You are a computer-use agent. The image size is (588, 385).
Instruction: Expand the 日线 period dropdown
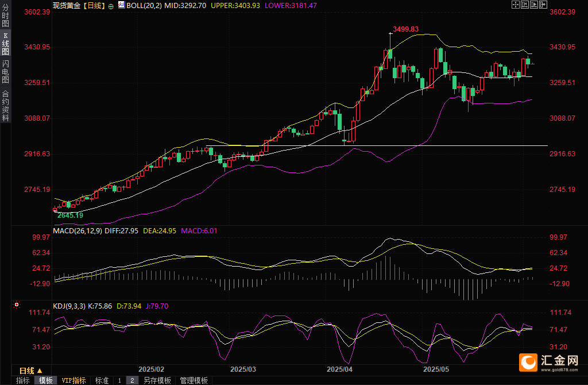point(31,371)
